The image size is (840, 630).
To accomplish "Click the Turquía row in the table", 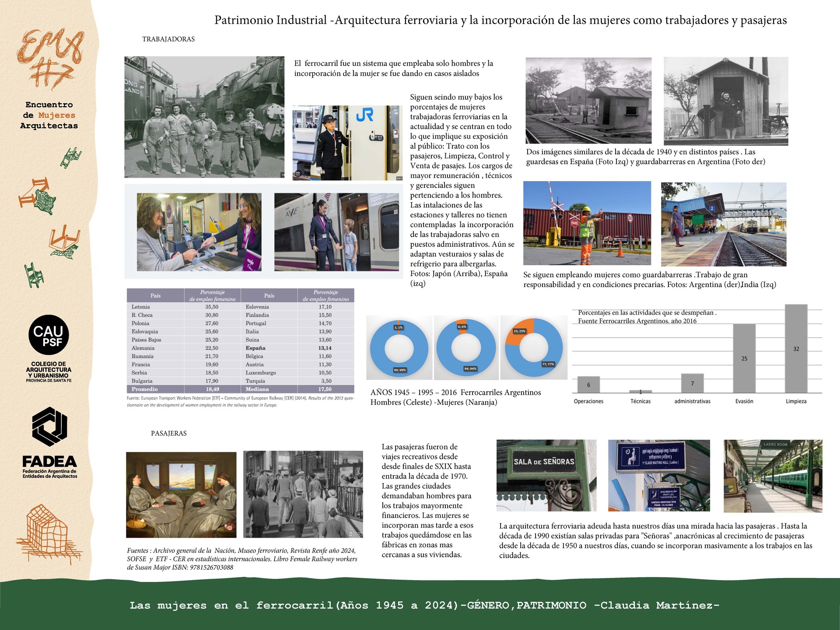I will click(x=297, y=381).
